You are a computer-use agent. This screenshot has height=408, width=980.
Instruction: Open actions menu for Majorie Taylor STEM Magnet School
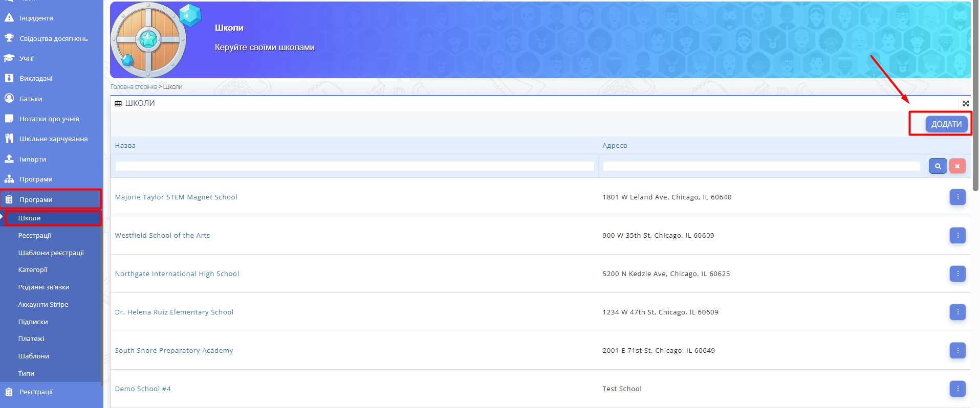point(957,197)
